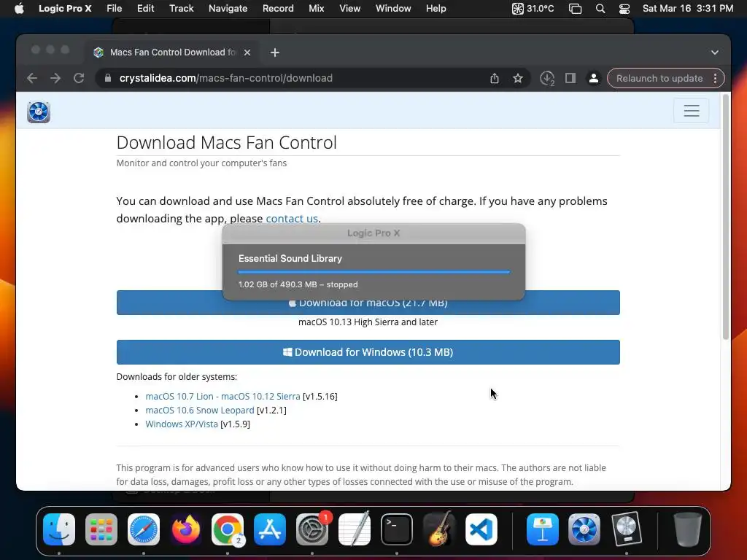Viewport: 747px width, 560px height.
Task: Open the Record menu
Action: (278, 9)
